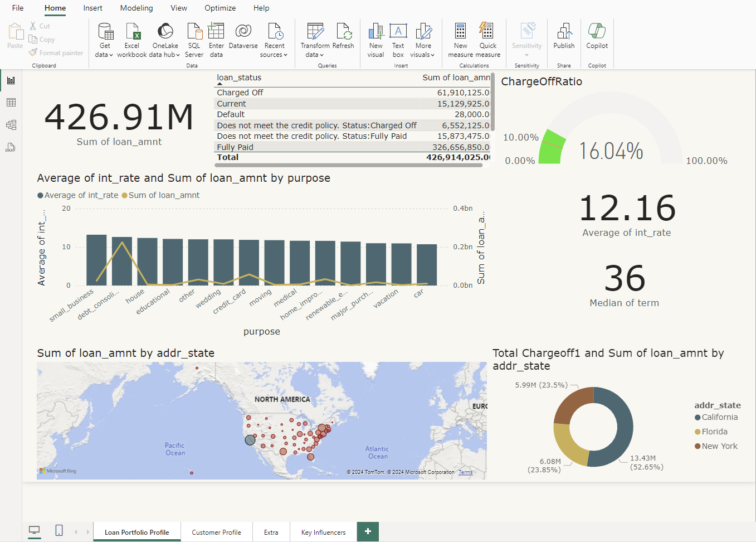Open the Modeling ribbon tab
Viewport: 756px width, 542px height.
click(x=136, y=8)
